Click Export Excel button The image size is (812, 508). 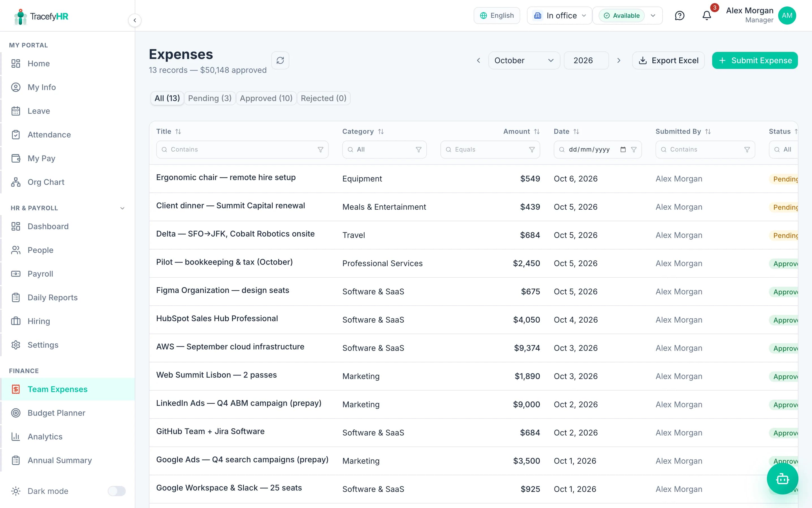(x=668, y=60)
